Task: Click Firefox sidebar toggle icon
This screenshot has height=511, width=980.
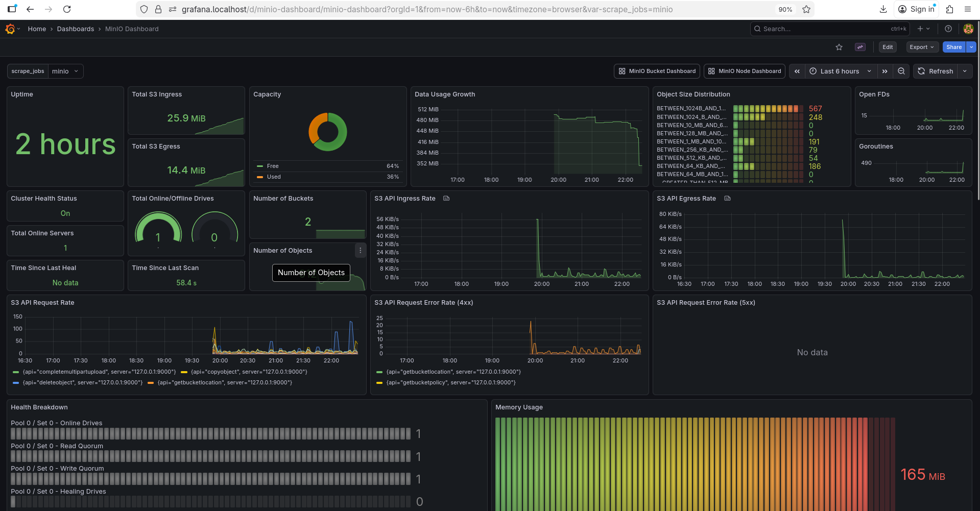Action: [x=12, y=9]
